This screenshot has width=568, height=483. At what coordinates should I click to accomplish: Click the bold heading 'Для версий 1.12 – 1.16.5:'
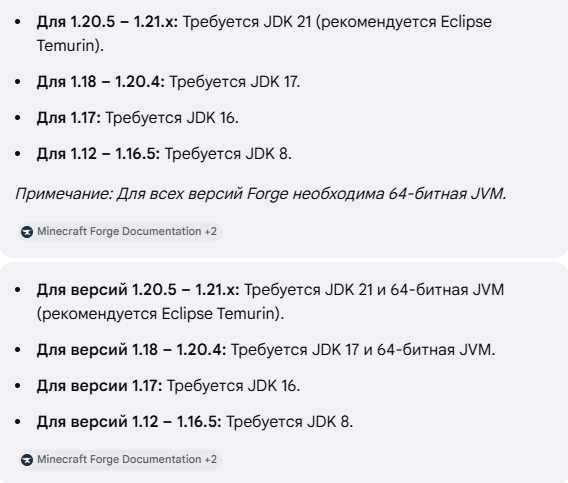[x=129, y=422]
